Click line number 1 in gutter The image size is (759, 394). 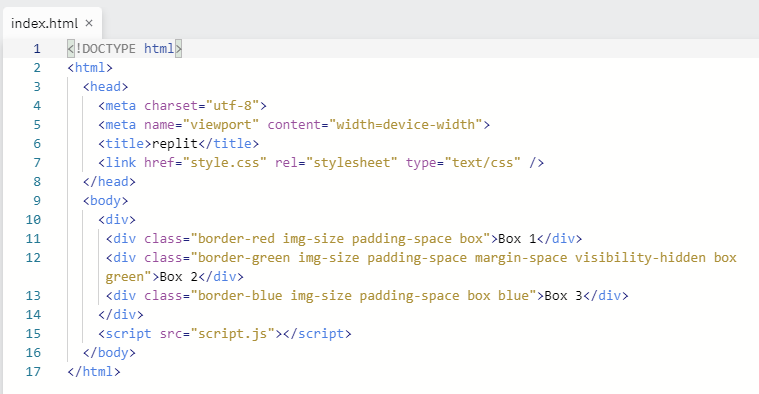click(37, 49)
